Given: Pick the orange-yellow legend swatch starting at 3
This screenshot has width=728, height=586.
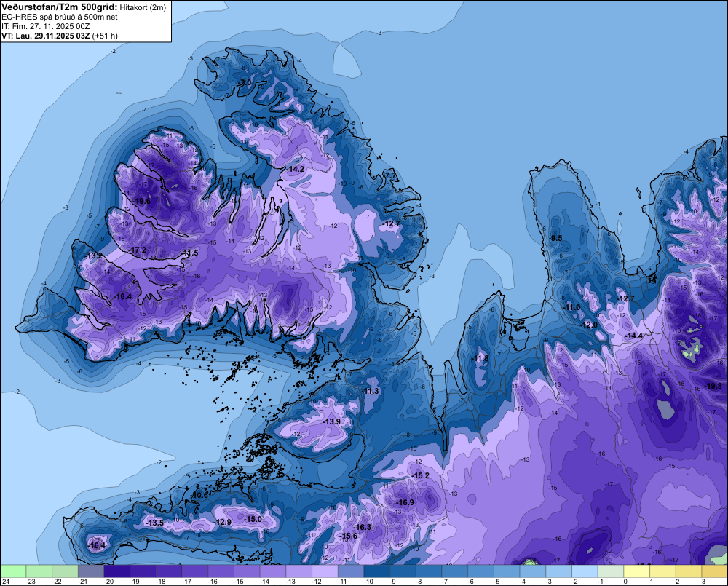Looking at the screenshot, I should [x=715, y=571].
